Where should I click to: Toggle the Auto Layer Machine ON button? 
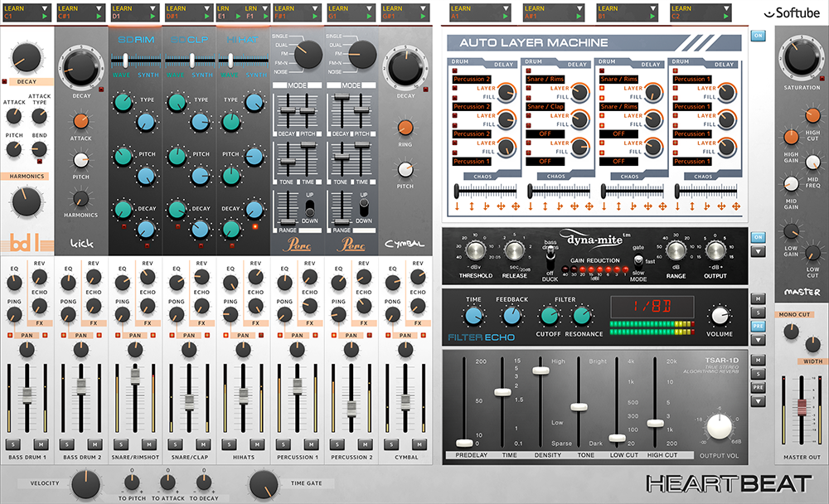tap(758, 36)
